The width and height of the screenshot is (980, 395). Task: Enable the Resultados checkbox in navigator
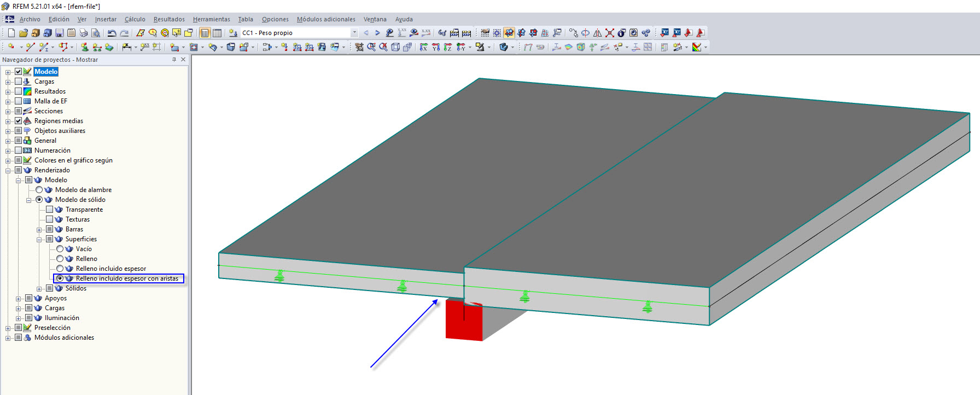click(19, 91)
